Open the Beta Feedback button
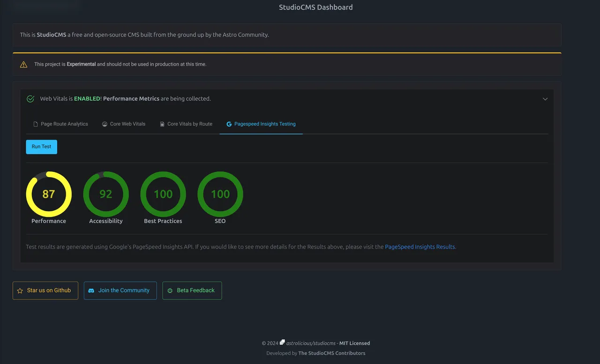The height and width of the screenshot is (364, 600). pos(192,290)
